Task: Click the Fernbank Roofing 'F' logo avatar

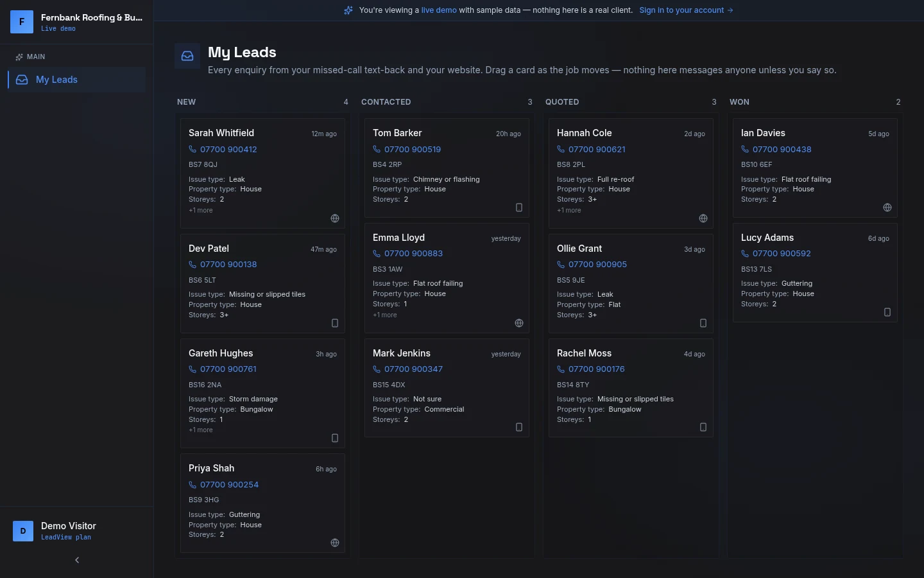Action: [22, 22]
